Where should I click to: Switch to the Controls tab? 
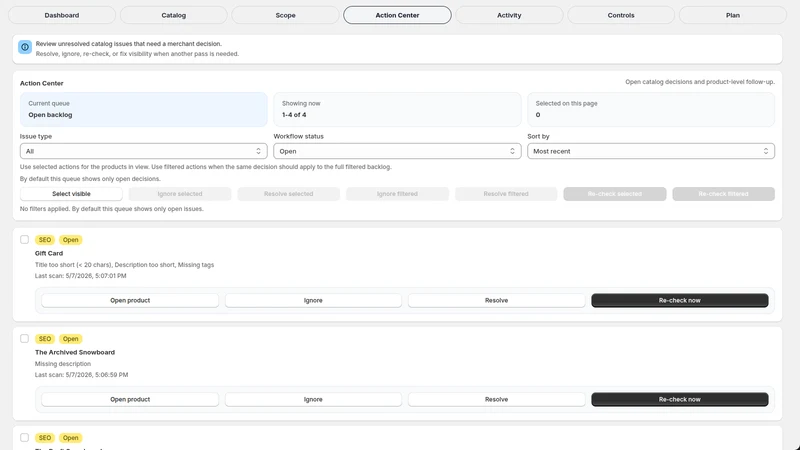coord(621,15)
